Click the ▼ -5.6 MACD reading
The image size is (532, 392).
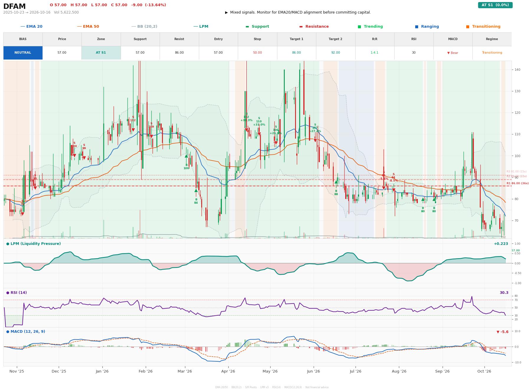click(x=502, y=332)
